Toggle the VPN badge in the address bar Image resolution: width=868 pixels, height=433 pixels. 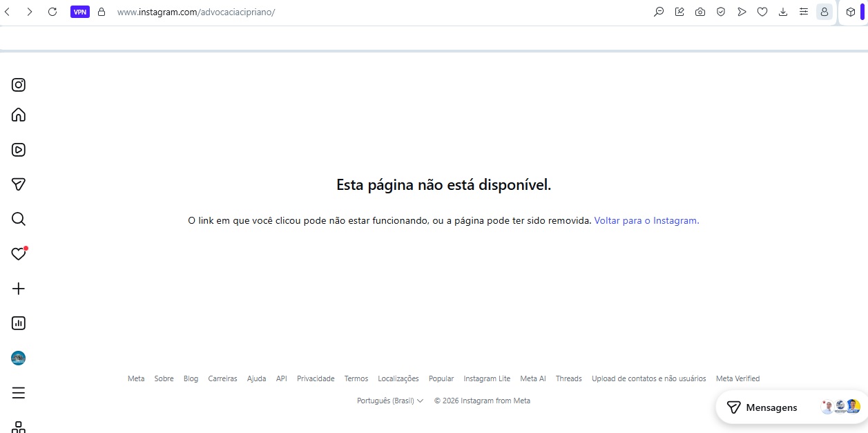point(80,12)
